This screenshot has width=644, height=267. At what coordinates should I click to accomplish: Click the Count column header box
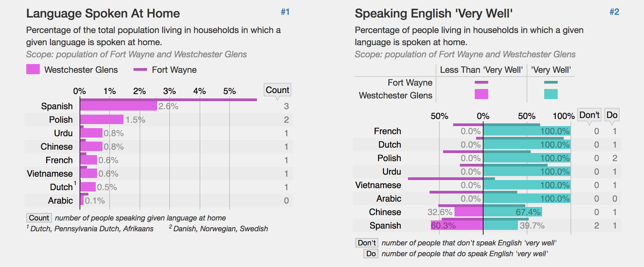tap(277, 90)
